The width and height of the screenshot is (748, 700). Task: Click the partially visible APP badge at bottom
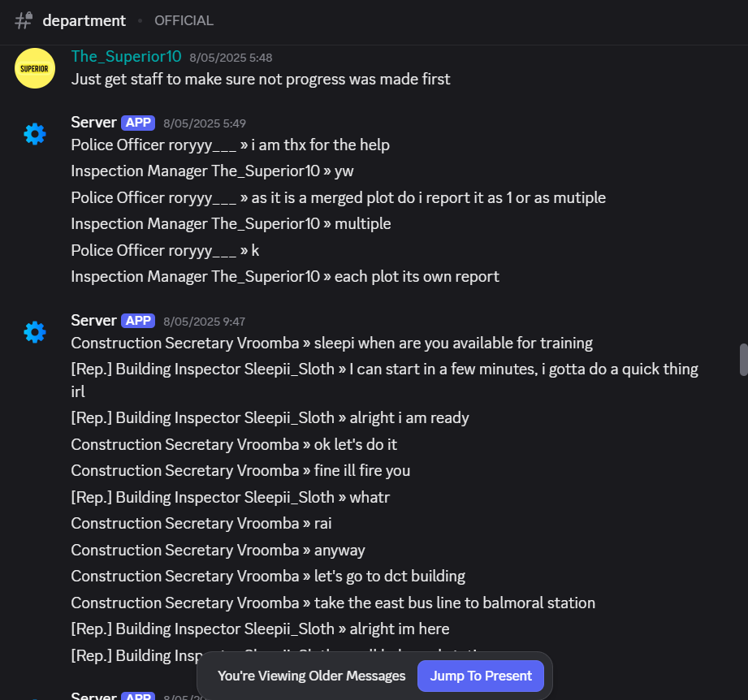tap(138, 696)
